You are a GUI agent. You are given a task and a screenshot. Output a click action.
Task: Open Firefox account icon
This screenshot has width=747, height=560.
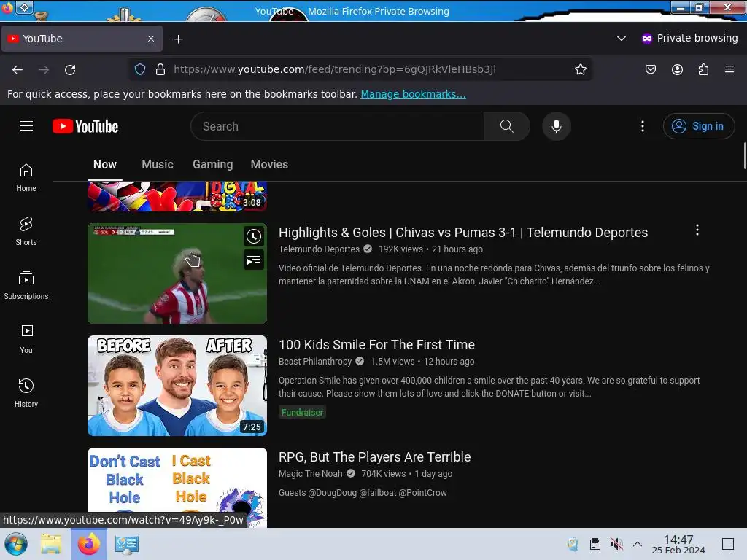[677, 69]
